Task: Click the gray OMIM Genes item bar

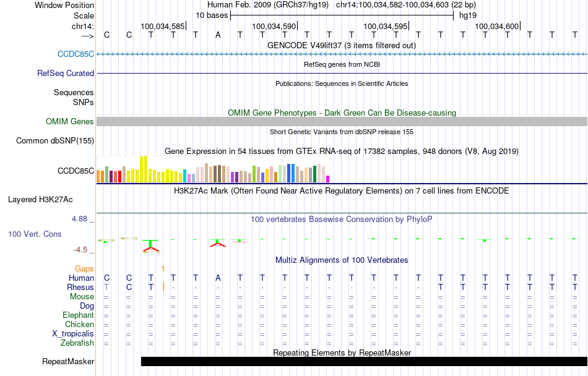Action: click(342, 121)
